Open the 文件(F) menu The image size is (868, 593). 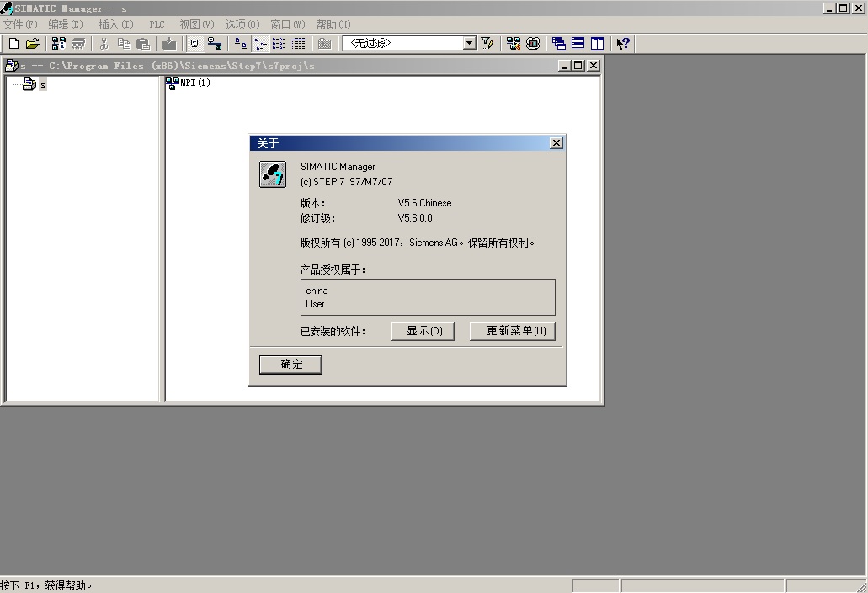pyautogui.click(x=20, y=24)
